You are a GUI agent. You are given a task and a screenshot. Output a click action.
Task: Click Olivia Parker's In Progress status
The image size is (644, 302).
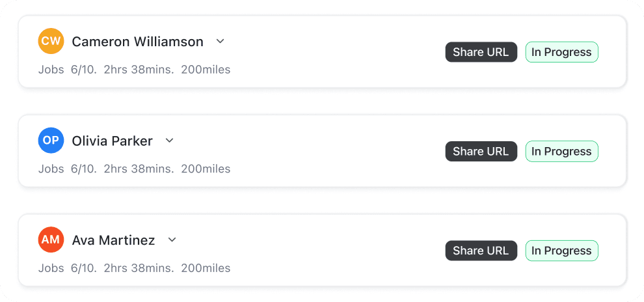click(x=561, y=152)
